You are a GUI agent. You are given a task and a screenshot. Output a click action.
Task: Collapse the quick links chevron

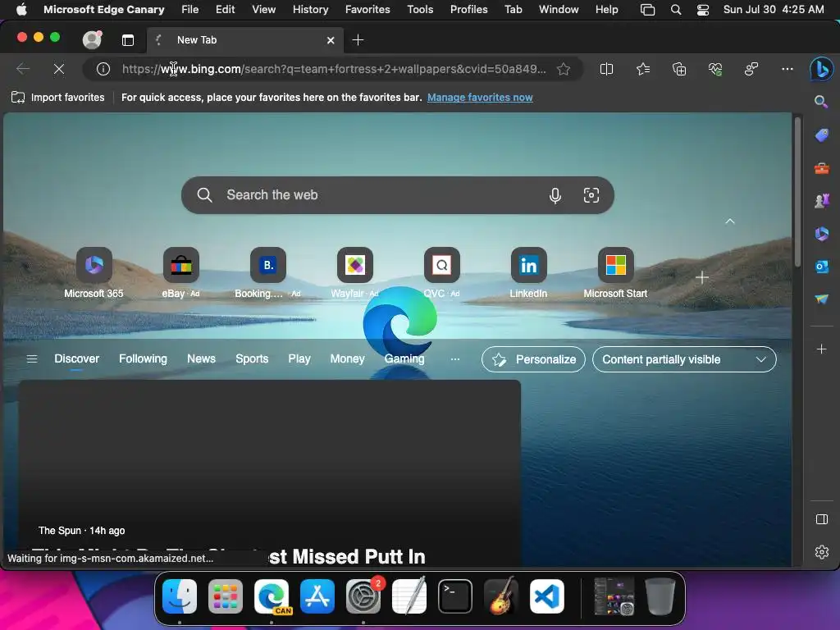click(x=729, y=221)
